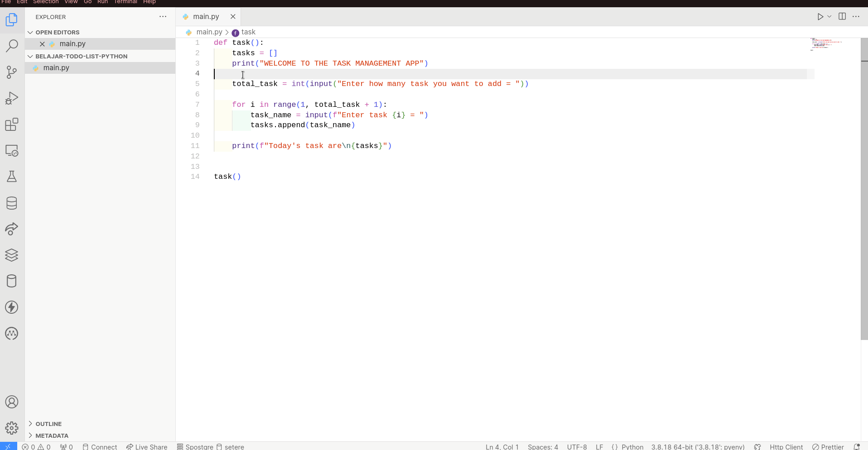
Task: Click the Accounts icon
Action: coord(12,402)
